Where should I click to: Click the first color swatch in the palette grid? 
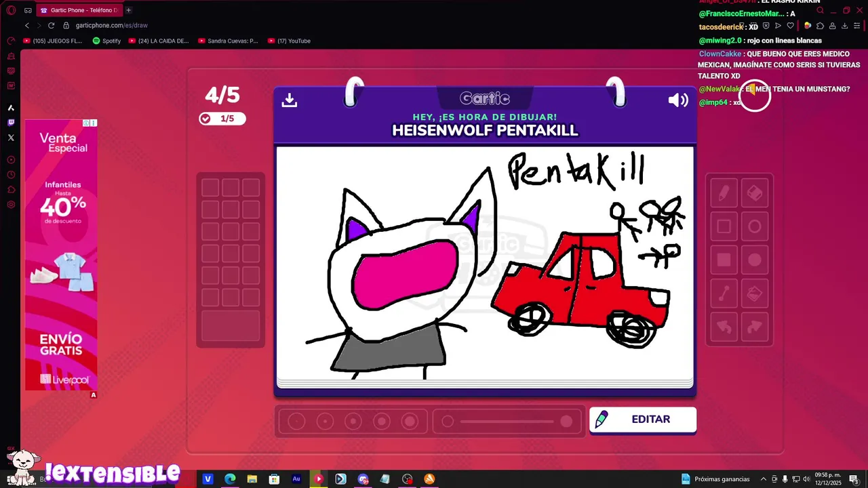(210, 188)
